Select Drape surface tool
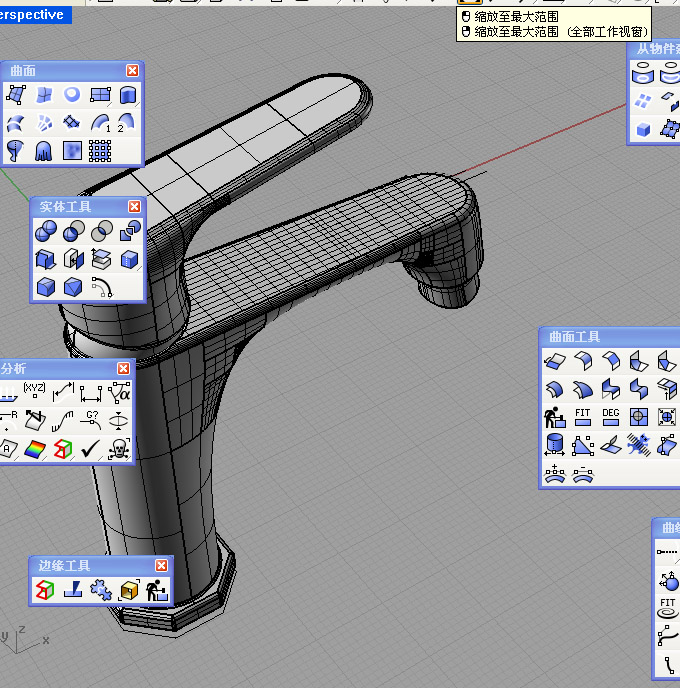Image resolution: width=680 pixels, height=688 pixels. pyautogui.click(x=44, y=151)
